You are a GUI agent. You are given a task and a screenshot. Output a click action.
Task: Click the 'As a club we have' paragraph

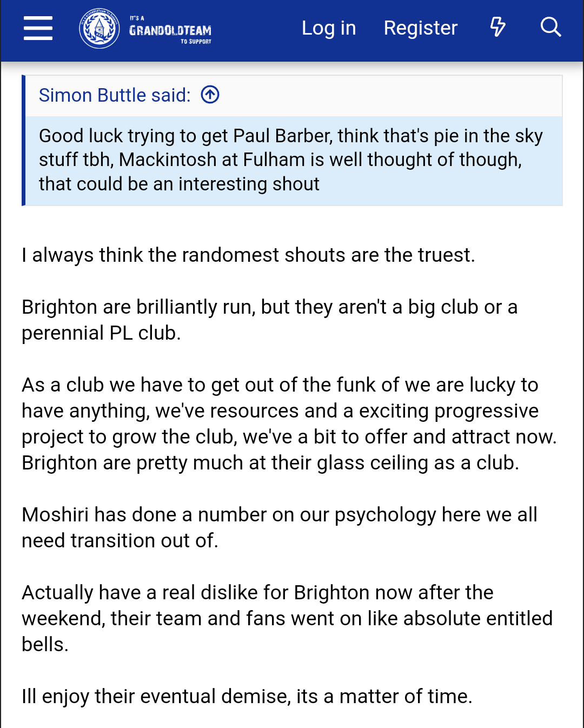click(289, 423)
